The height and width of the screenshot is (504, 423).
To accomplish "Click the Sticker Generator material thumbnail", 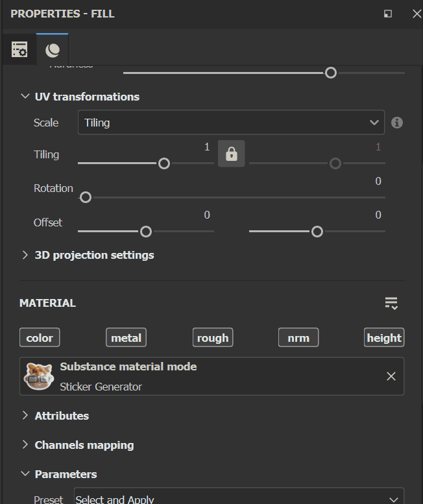I will pyautogui.click(x=39, y=376).
